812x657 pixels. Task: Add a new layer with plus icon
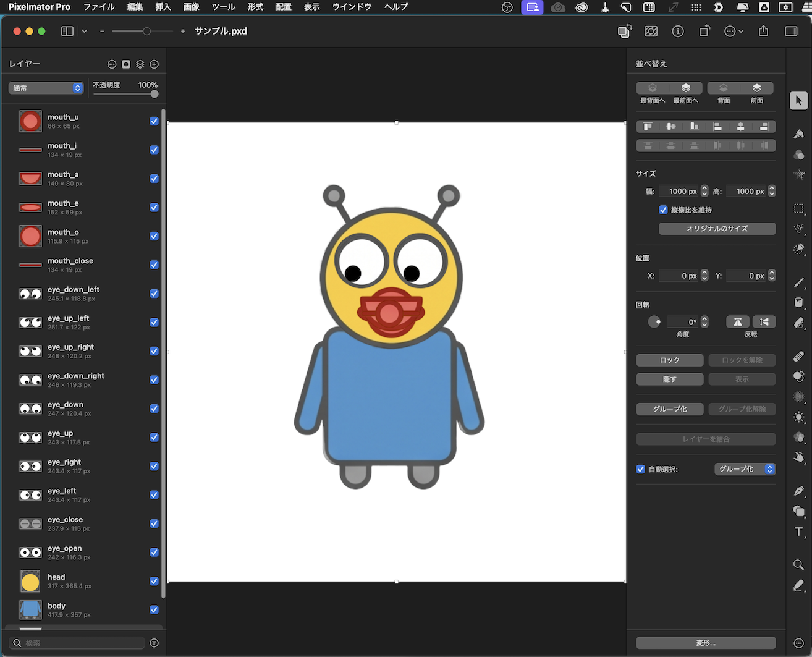[x=154, y=64]
